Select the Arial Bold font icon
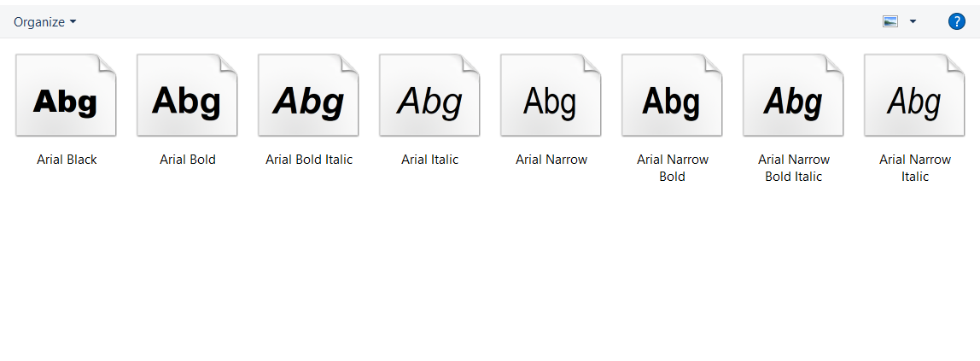This screenshot has width=980, height=361. [187, 96]
